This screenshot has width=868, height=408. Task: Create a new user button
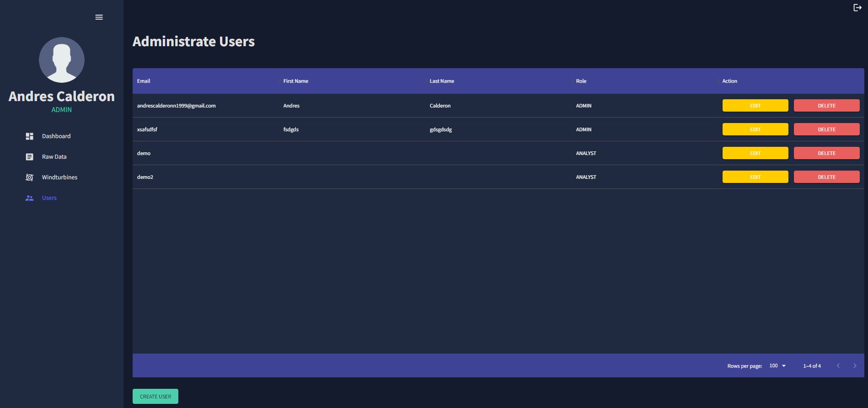click(x=155, y=397)
